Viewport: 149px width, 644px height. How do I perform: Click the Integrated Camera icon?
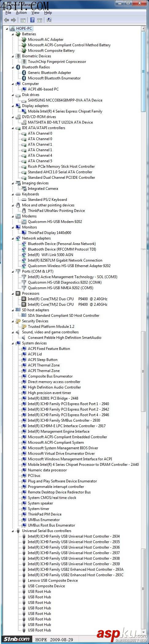[x=24, y=189]
